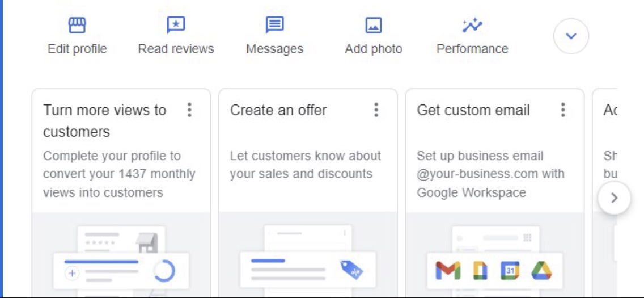Click the Google Drive icon illustration
Screen dimensions: 644x298
(x=541, y=271)
